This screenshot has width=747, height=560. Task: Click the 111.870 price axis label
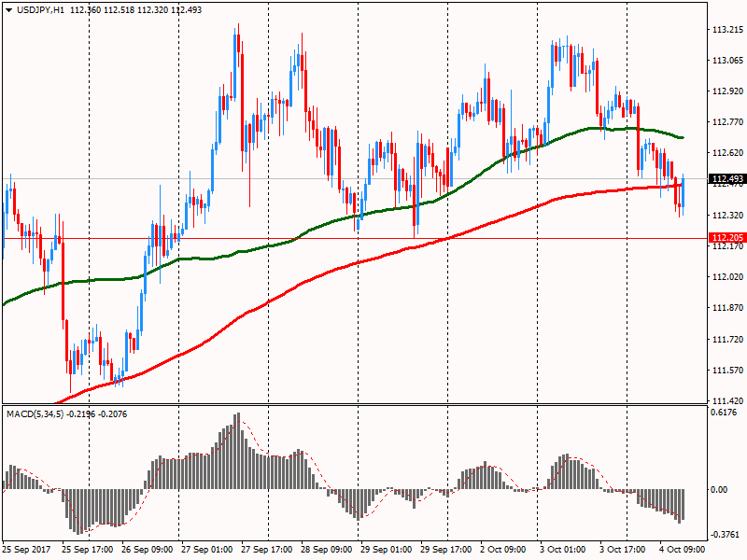727,308
